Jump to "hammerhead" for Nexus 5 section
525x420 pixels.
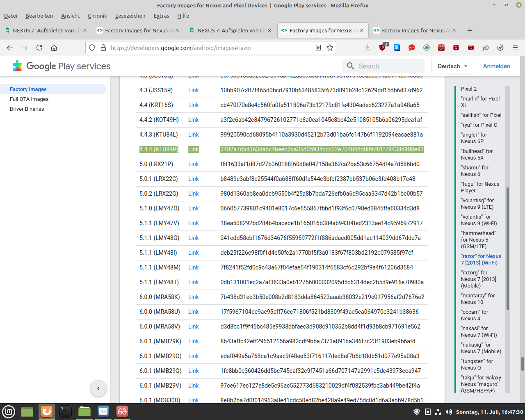[478, 240]
